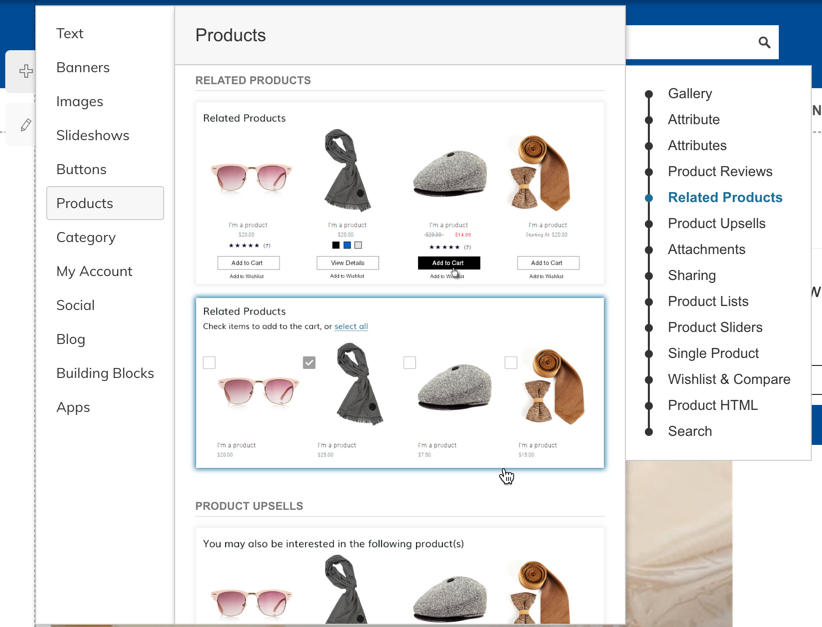Image resolution: width=822 pixels, height=627 pixels.
Task: Click Add to Wishlist under sunglasses
Action: [x=247, y=276]
